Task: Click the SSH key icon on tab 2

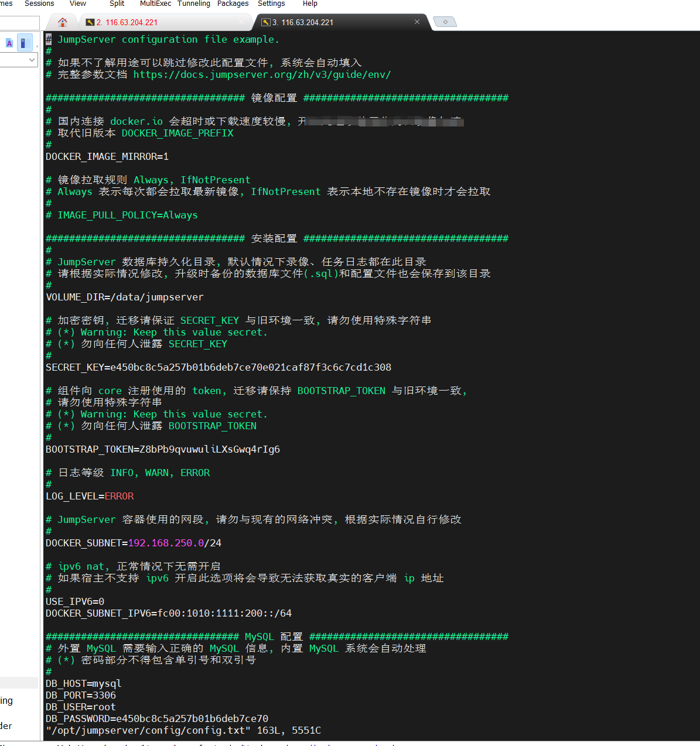Action: 90,22
